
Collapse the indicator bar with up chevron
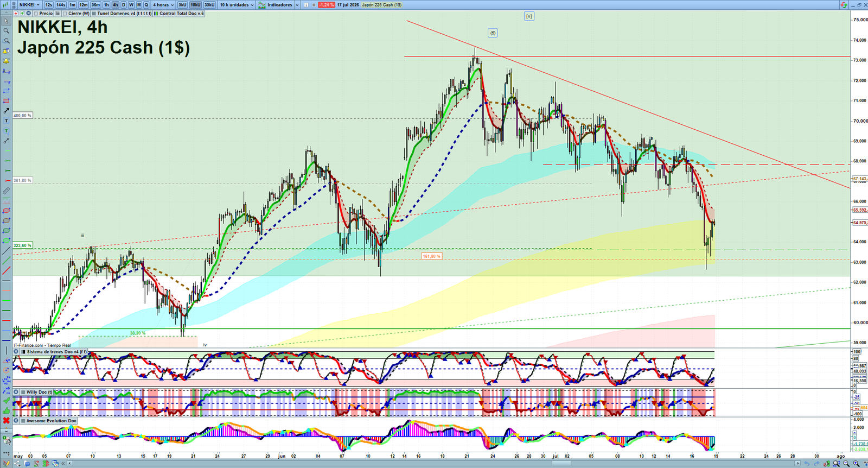[x=6, y=13]
